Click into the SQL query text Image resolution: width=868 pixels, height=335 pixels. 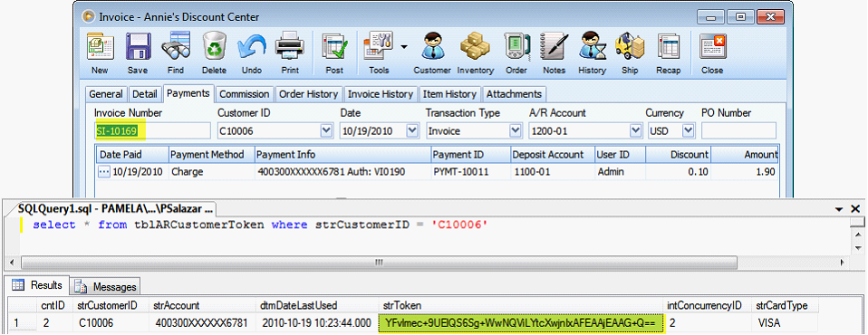click(260, 225)
